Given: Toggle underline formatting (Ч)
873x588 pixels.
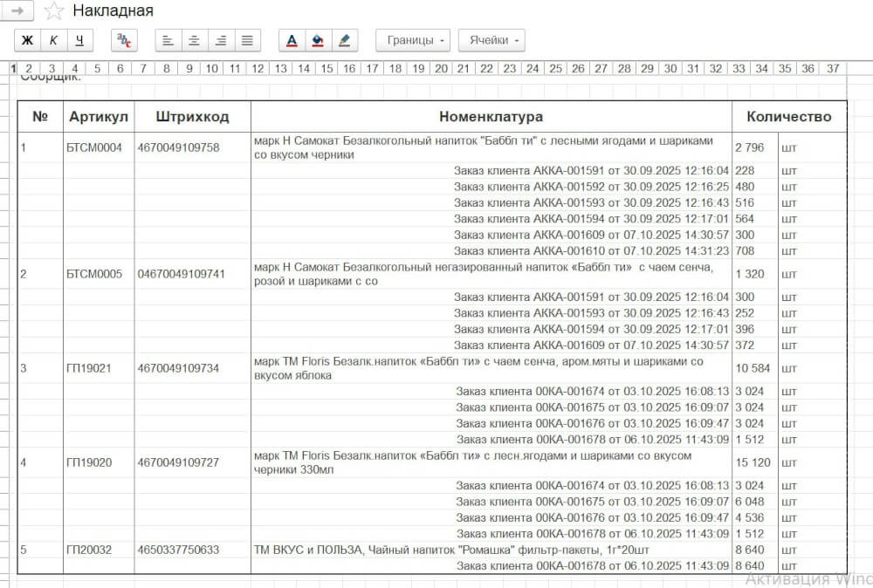Looking at the screenshot, I should click(x=79, y=40).
